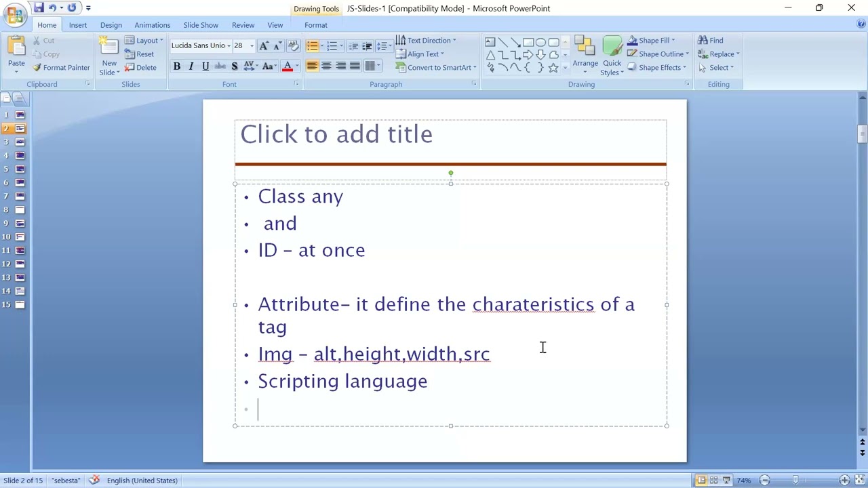Open the Replace dropdown
The image size is (868, 488).
(x=718, y=54)
